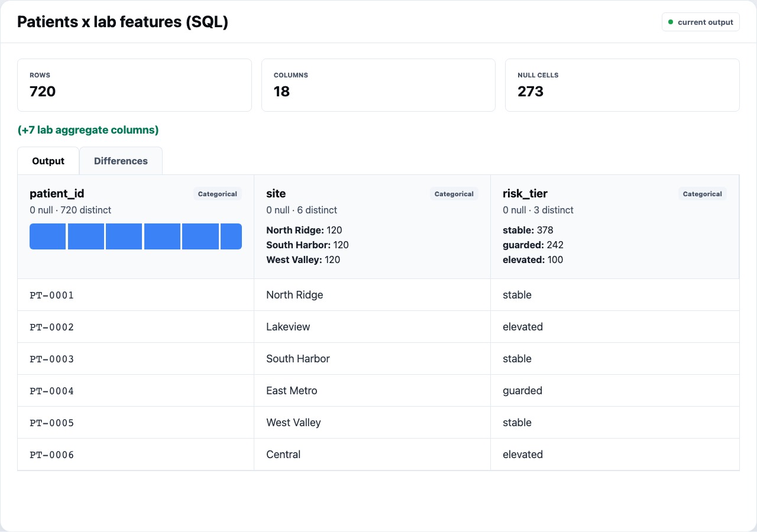
Task: Click the Categorical badge on risk_tier
Action: tap(703, 194)
